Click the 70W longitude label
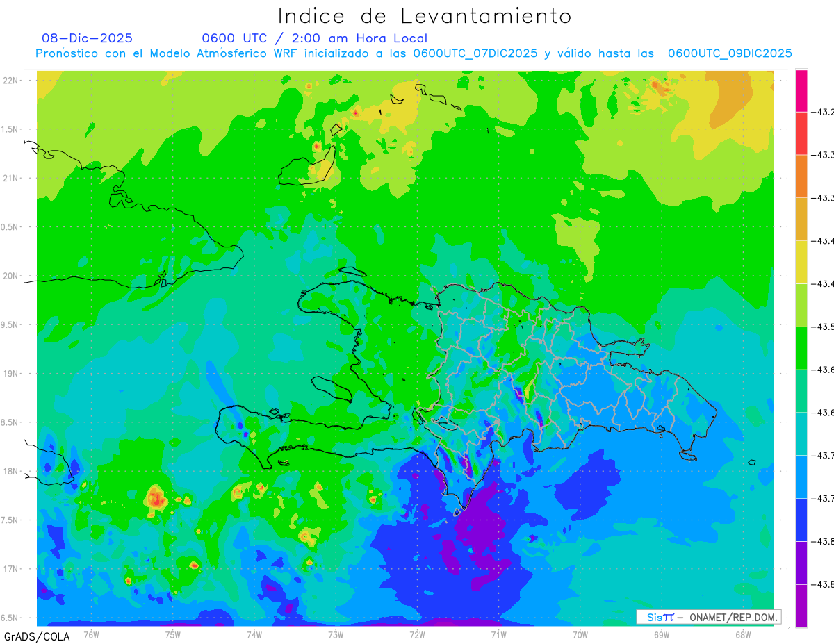 click(x=580, y=634)
